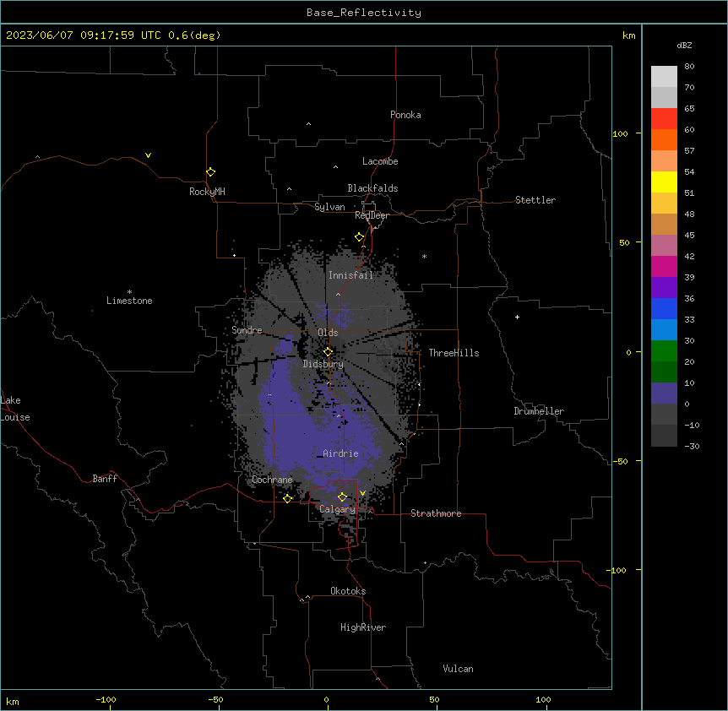Viewport: 728px width, 711px height.
Task: Click the 100 tick on the vertical axis
Action: 620,133
